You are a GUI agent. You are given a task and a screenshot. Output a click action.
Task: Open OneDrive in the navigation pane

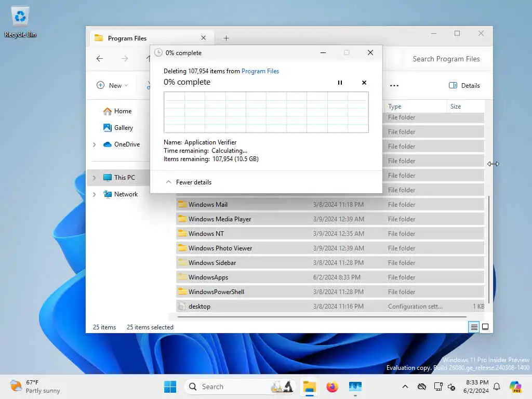coord(122,144)
